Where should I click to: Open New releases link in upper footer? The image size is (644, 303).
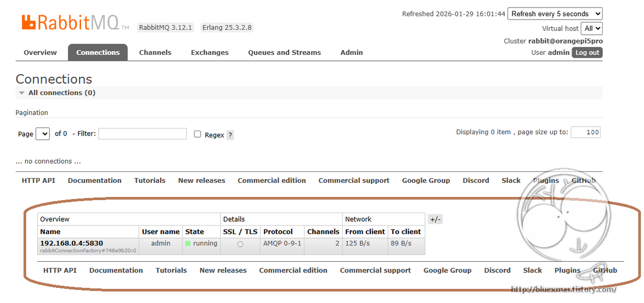point(202,180)
